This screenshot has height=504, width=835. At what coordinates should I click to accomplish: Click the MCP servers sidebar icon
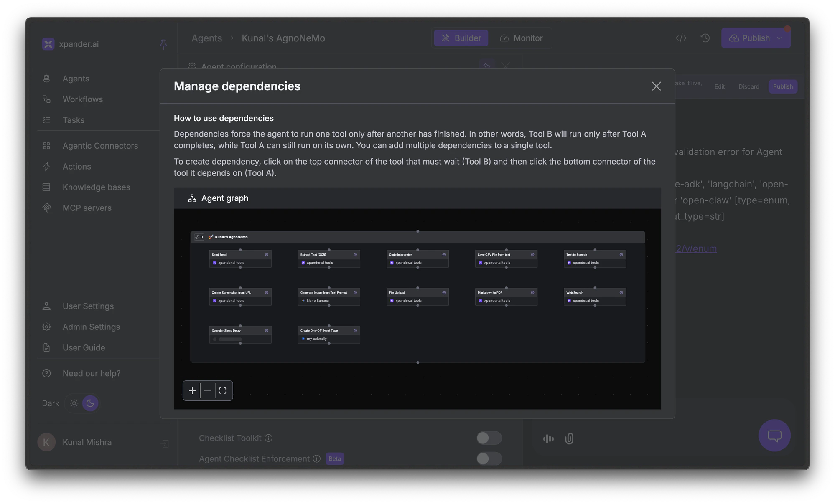[x=46, y=208]
